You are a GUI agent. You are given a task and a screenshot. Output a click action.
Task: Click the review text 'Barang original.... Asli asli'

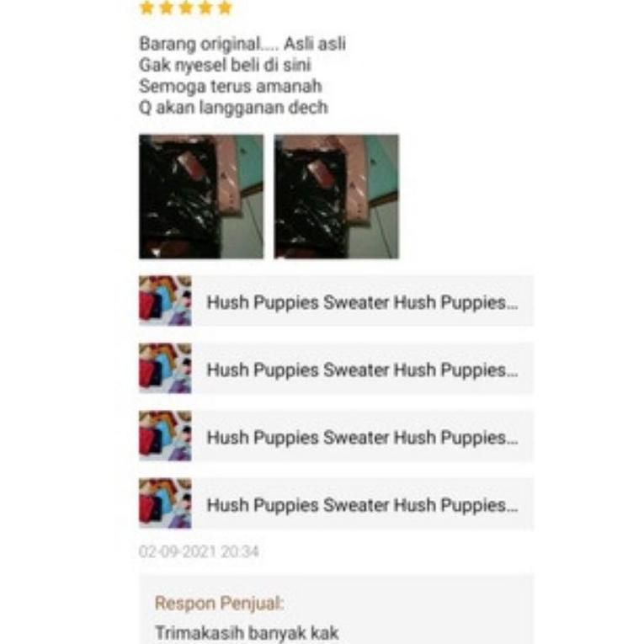click(x=242, y=44)
